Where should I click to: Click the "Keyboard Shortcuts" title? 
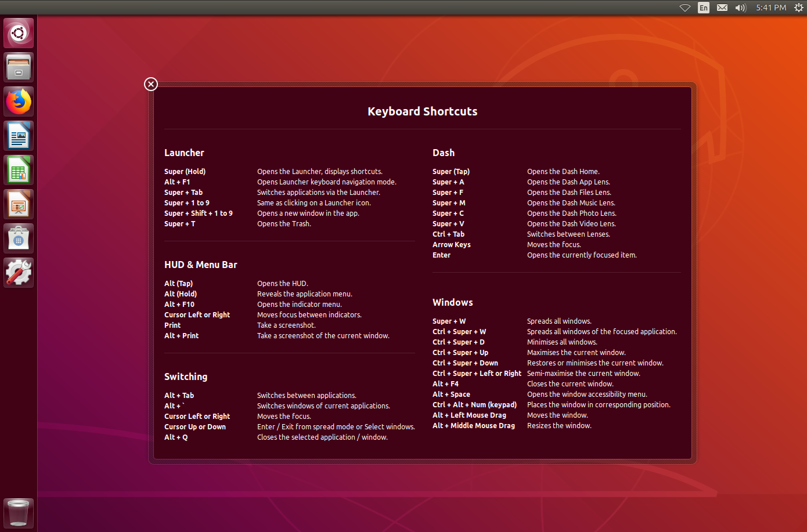(422, 111)
